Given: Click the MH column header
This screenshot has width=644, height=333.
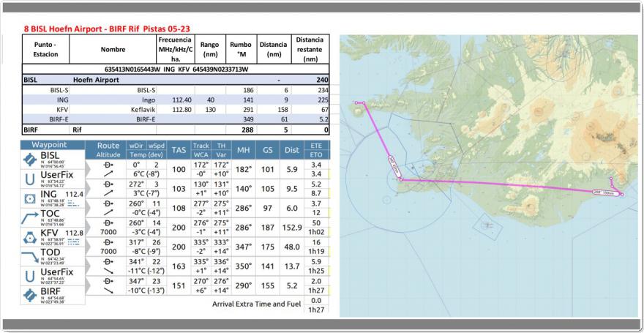Looking at the screenshot, I should (x=244, y=150).
